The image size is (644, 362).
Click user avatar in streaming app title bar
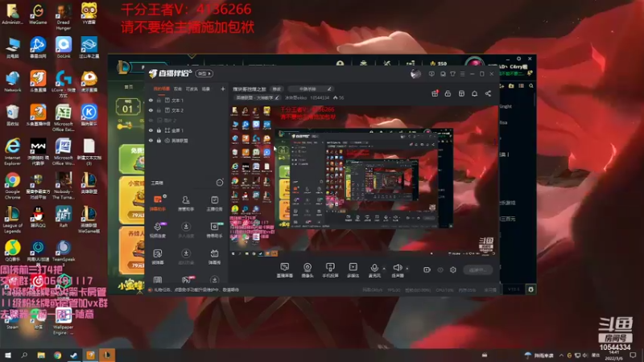point(415,74)
